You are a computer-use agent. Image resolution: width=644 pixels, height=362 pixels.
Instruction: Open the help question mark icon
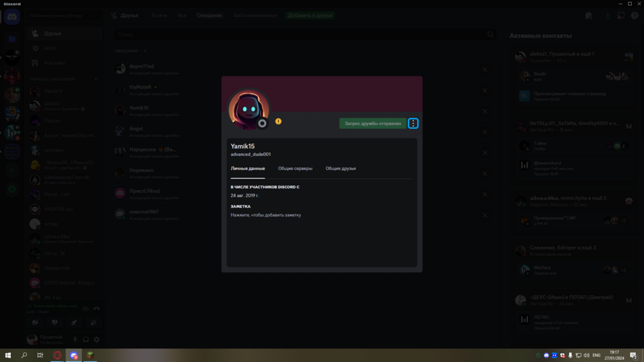[x=634, y=15]
